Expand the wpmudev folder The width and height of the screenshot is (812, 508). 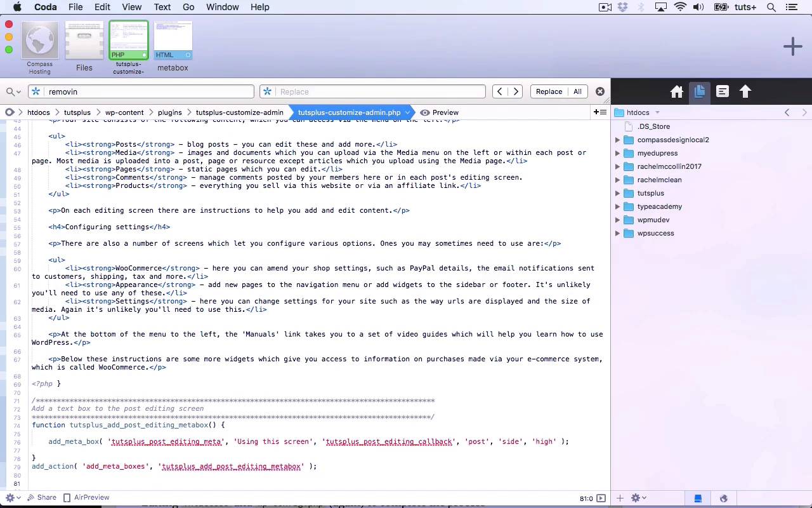tap(618, 220)
